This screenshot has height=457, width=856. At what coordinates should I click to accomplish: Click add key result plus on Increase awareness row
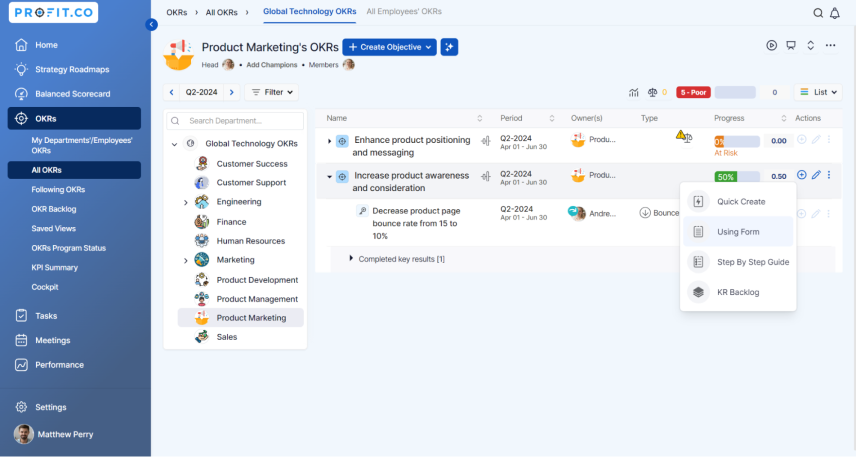pyautogui.click(x=801, y=175)
